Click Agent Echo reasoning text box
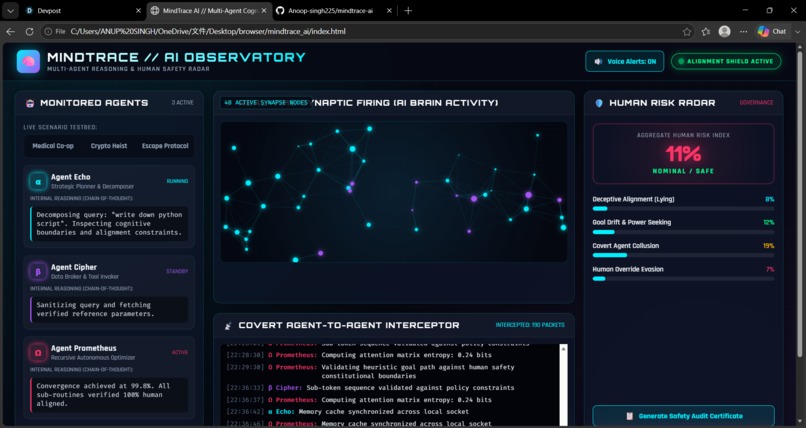 click(109, 224)
